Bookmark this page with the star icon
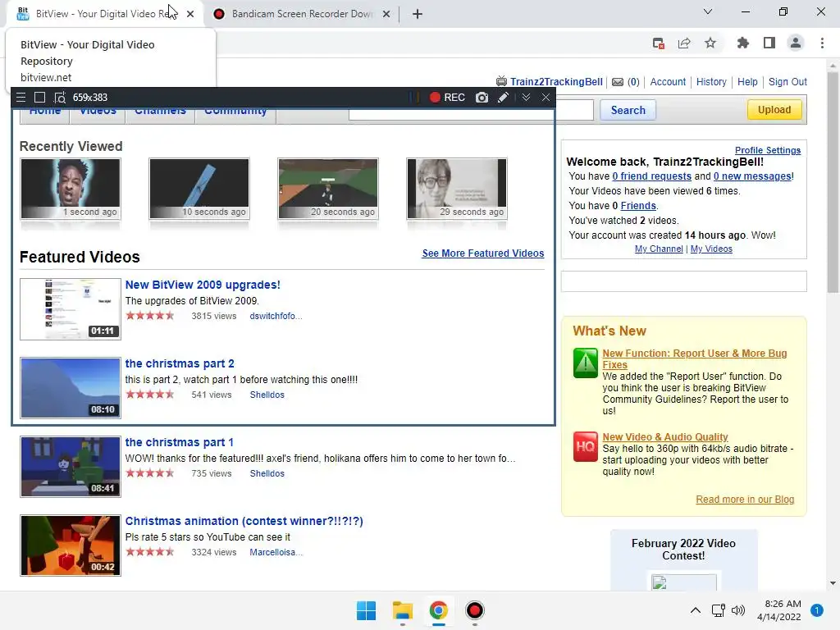 (x=710, y=43)
